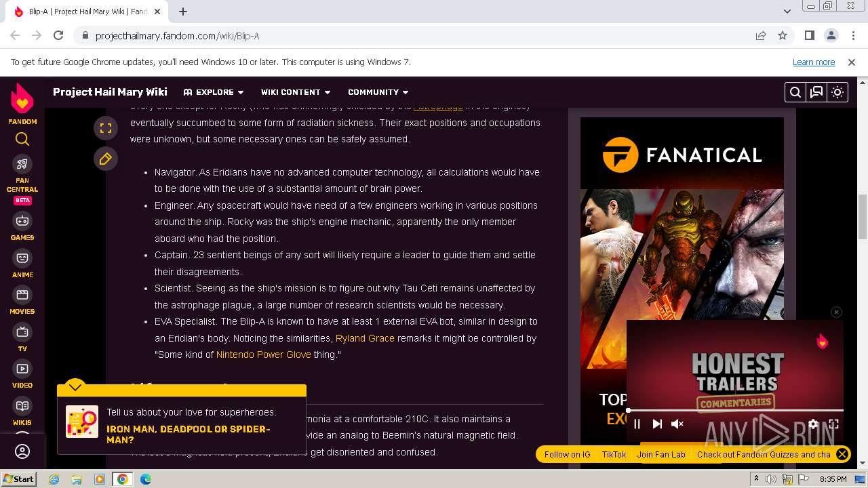Launch Internet Explorer from taskbar
The width and height of the screenshot is (868, 488).
click(54, 479)
